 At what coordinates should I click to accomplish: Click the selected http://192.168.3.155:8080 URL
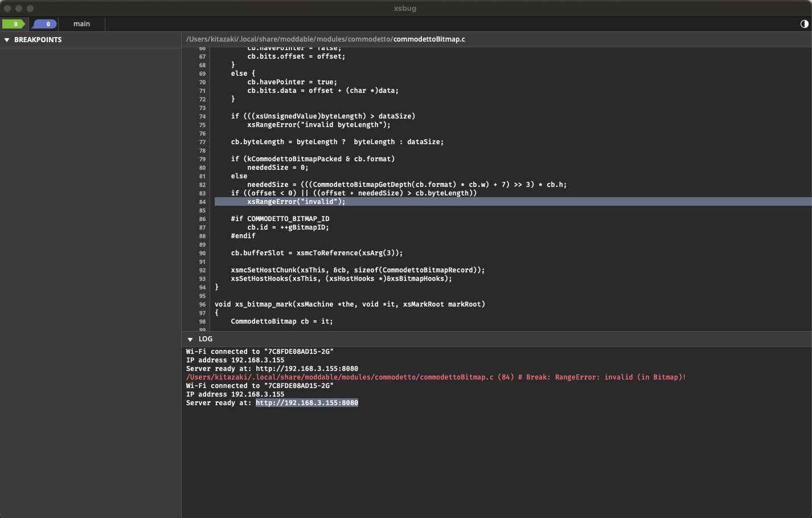(x=307, y=403)
